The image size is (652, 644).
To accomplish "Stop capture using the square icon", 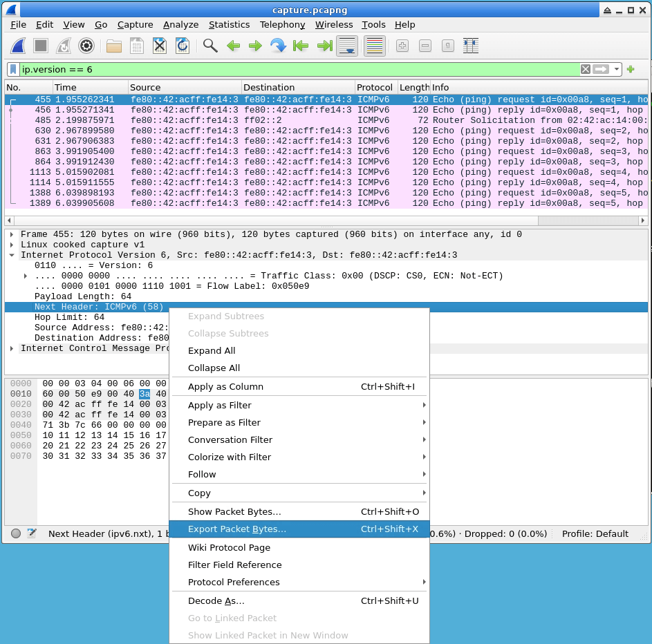I will pyautogui.click(x=41, y=46).
